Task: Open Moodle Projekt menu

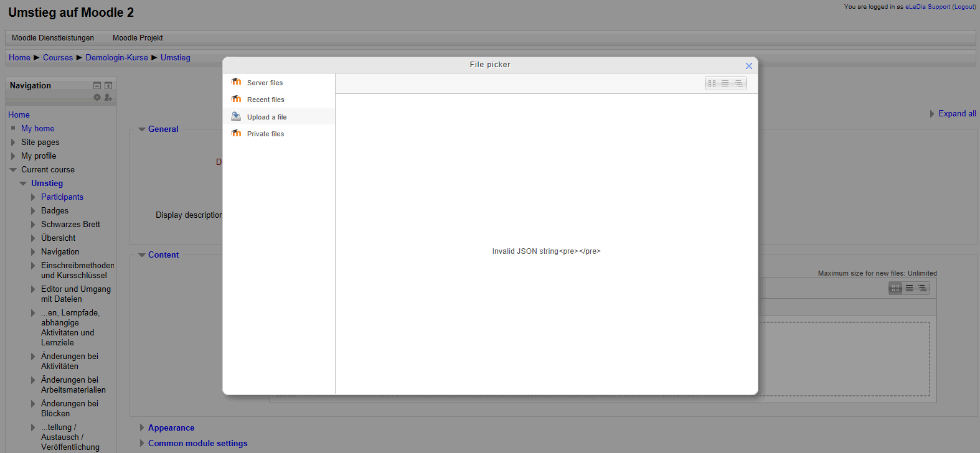Action: (138, 38)
